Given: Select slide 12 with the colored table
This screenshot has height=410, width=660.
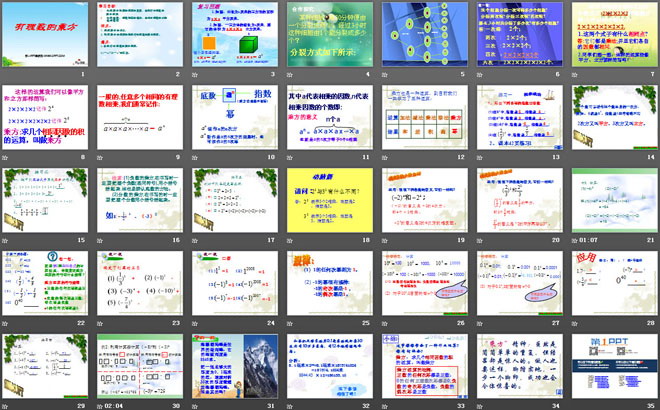Looking at the screenshot, I should coord(423,117).
